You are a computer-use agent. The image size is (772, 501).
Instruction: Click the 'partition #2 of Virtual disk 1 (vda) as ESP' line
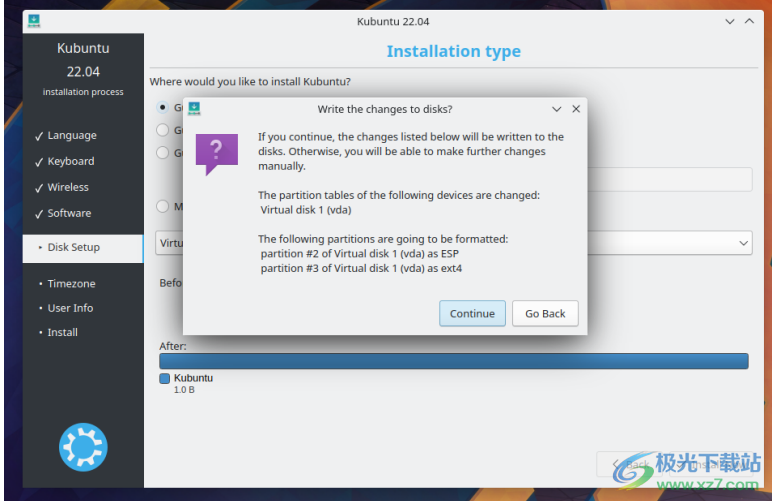point(359,254)
